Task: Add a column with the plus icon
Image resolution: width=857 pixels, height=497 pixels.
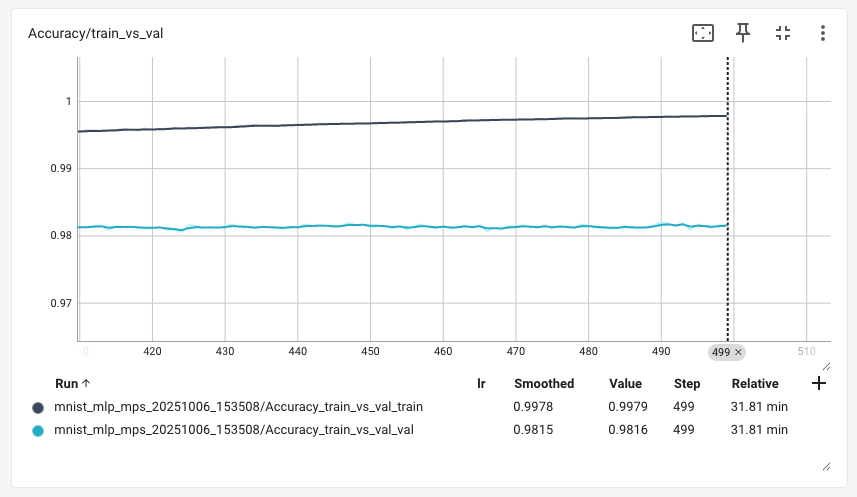Action: [819, 383]
